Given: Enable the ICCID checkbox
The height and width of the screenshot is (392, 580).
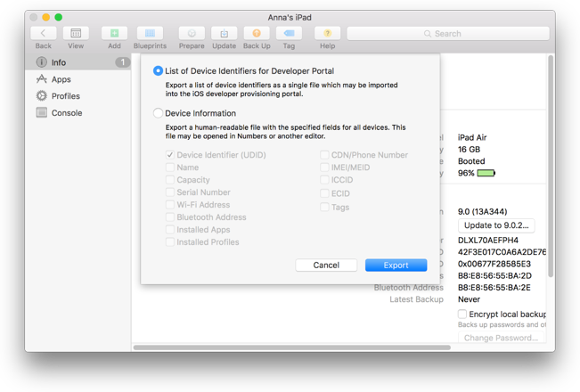Looking at the screenshot, I should click(324, 180).
